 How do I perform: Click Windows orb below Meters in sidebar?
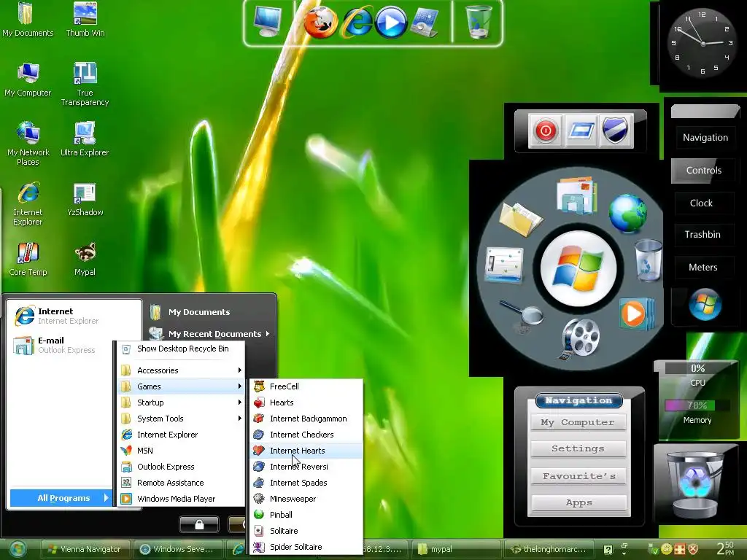coord(705,304)
